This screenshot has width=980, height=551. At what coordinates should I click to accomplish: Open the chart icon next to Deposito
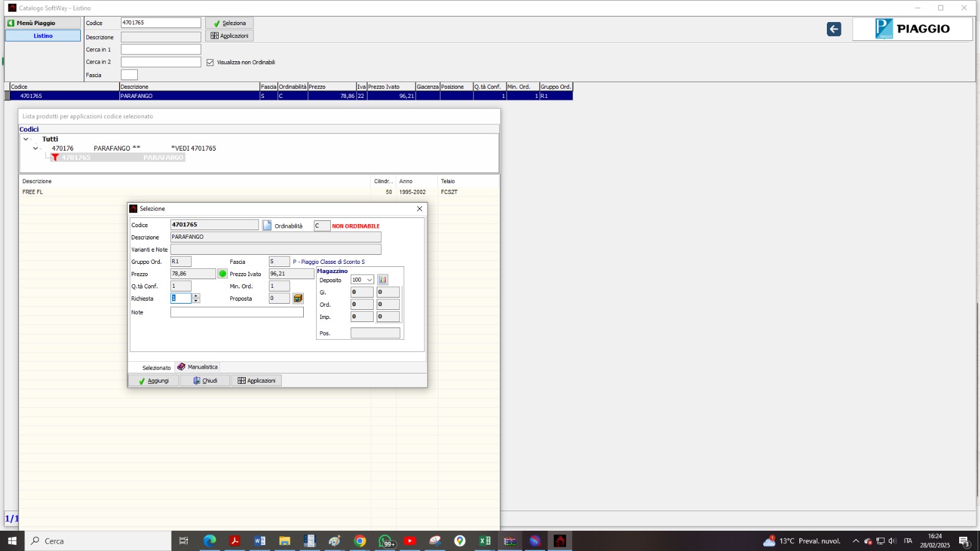383,280
